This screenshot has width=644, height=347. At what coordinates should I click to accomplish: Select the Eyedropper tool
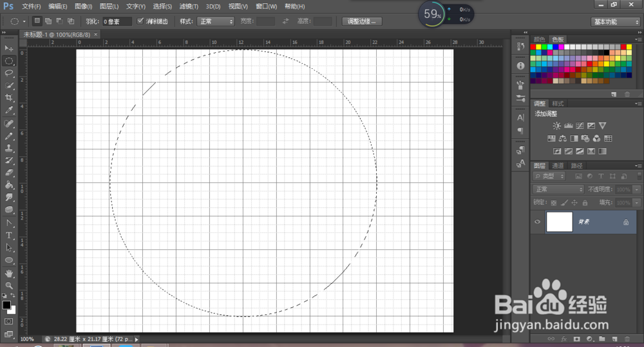[x=8, y=110]
